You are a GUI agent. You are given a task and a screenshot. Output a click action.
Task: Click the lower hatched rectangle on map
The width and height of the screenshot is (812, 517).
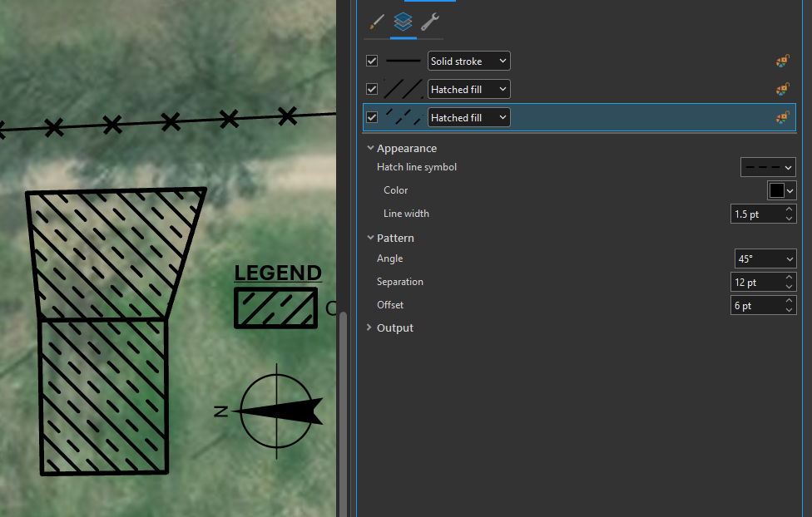click(x=103, y=396)
